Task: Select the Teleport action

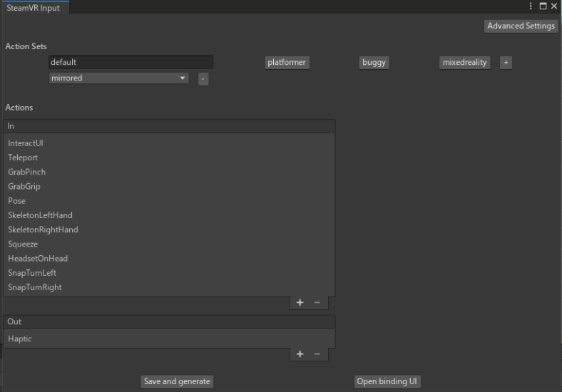Action: tap(169, 158)
